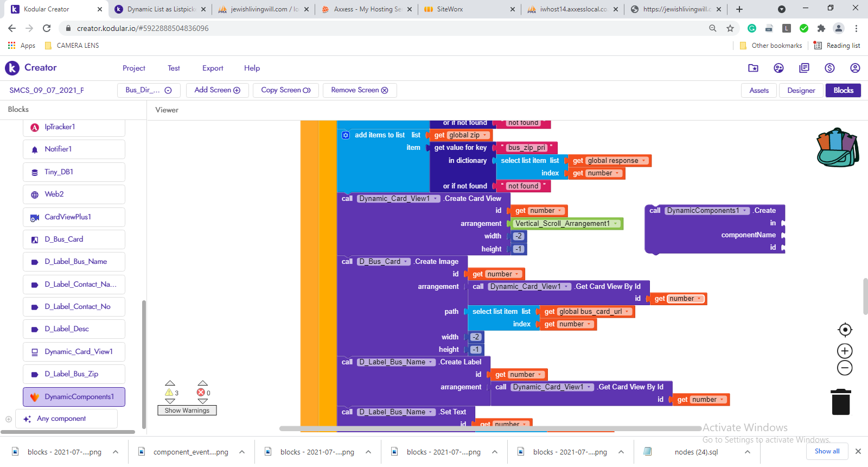This screenshot has width=868, height=467.
Task: Click the trash can icon
Action: tap(840, 402)
